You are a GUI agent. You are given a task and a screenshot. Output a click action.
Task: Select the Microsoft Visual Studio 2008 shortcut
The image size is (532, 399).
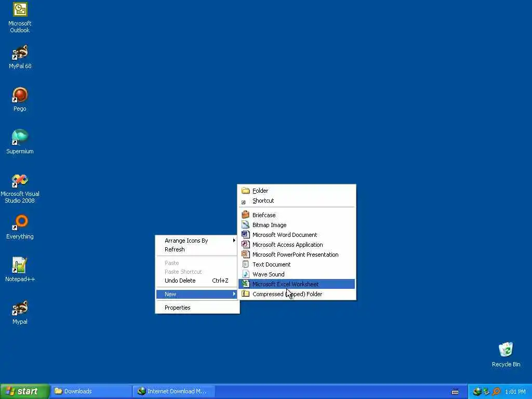point(20,189)
